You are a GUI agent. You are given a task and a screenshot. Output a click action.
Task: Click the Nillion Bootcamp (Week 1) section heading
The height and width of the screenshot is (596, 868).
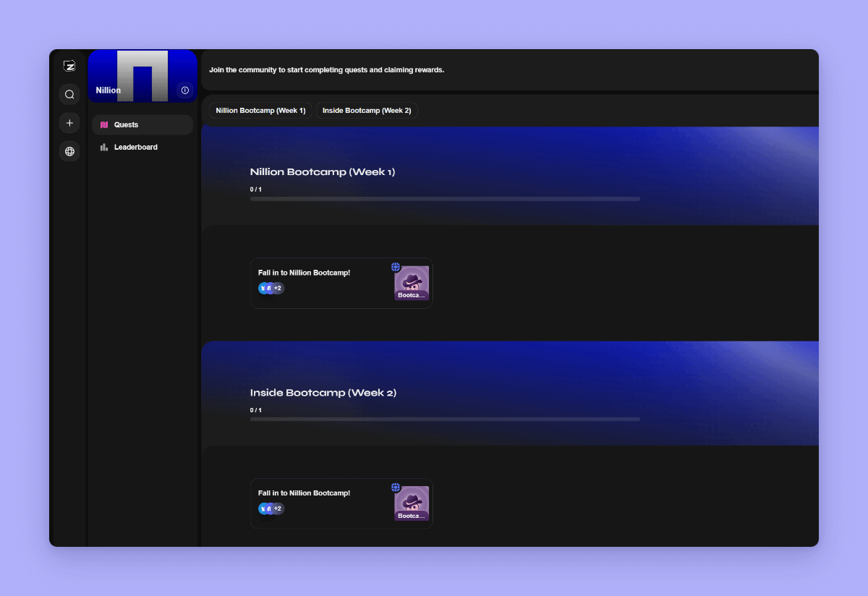(323, 172)
